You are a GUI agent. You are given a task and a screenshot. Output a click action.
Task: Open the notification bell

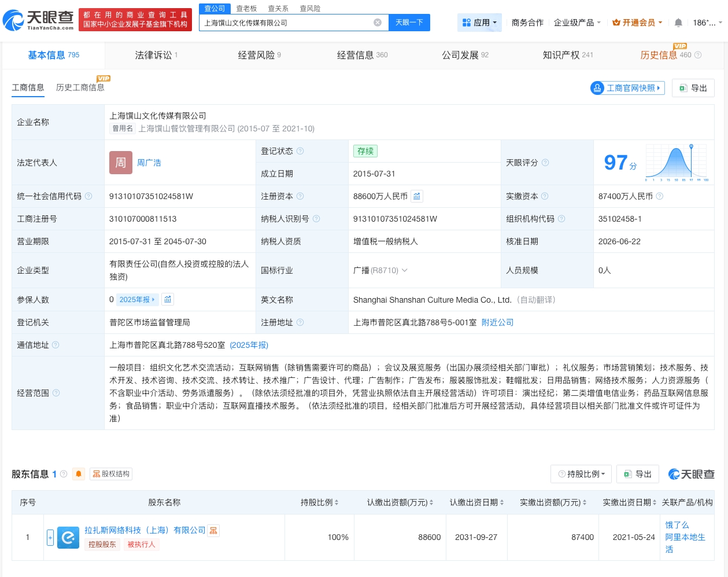coord(678,23)
